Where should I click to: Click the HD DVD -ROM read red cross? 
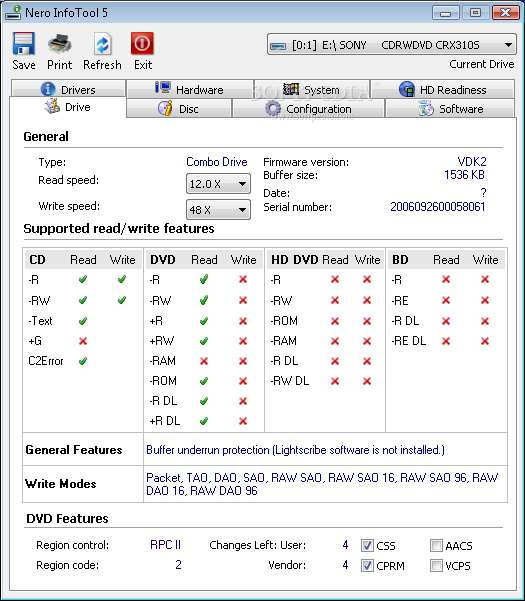[x=335, y=320]
